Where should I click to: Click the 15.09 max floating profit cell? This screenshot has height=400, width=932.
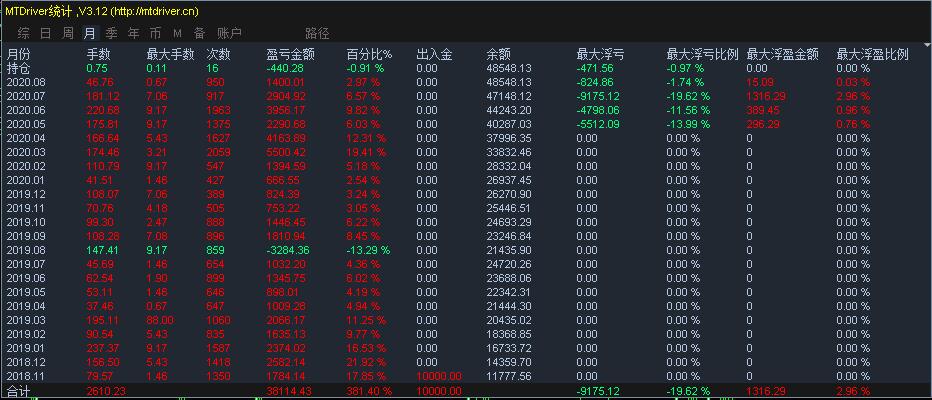tap(760, 83)
